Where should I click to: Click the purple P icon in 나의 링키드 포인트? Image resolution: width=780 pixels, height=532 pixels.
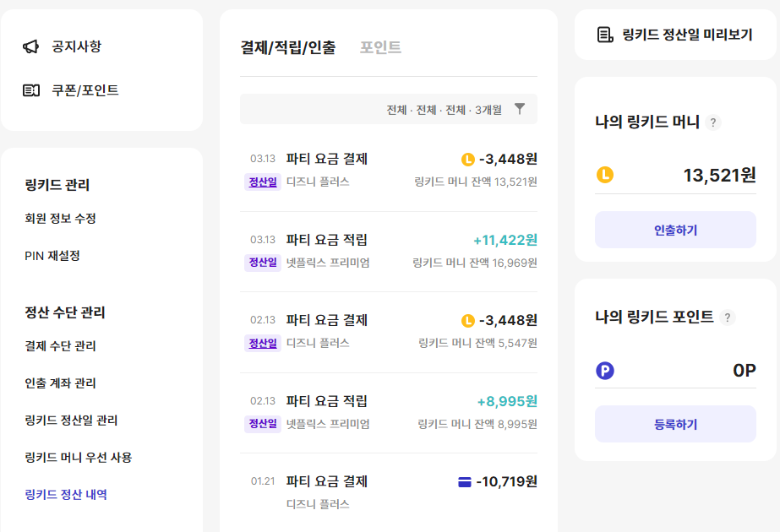point(605,371)
